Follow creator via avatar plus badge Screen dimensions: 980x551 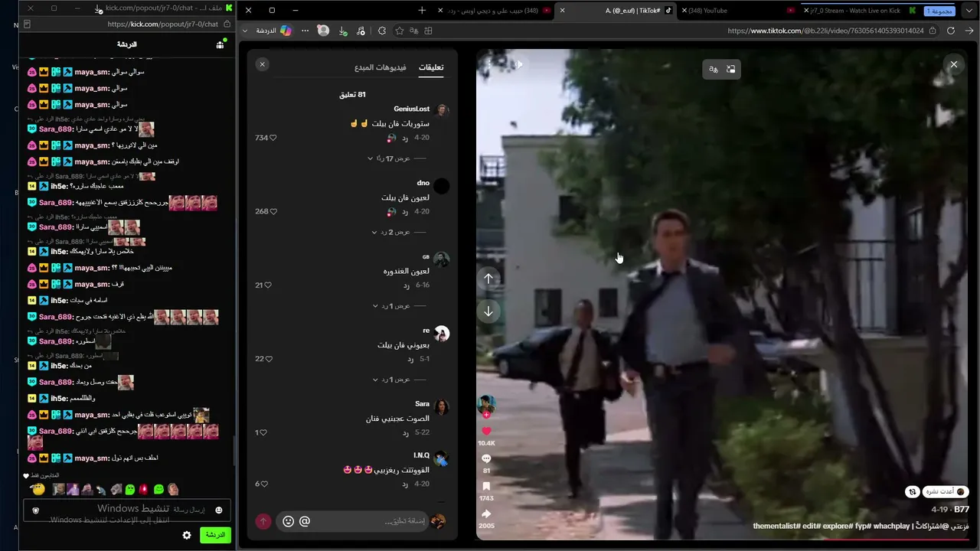pos(486,415)
